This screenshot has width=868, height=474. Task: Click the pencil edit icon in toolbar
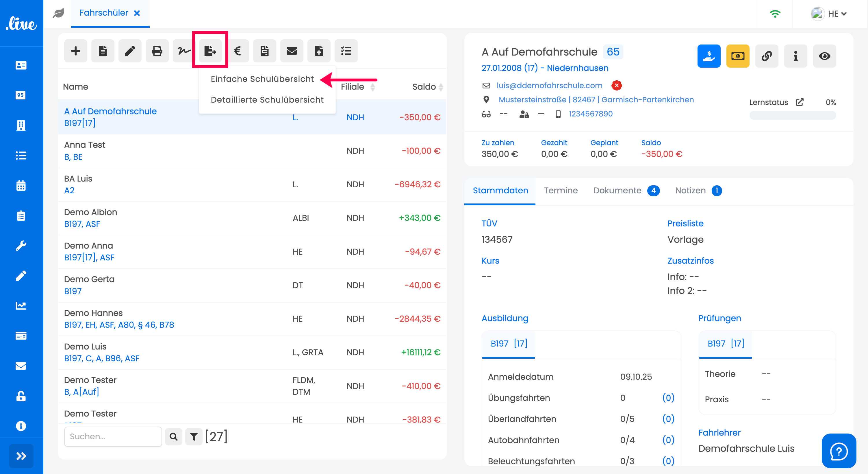pos(130,51)
